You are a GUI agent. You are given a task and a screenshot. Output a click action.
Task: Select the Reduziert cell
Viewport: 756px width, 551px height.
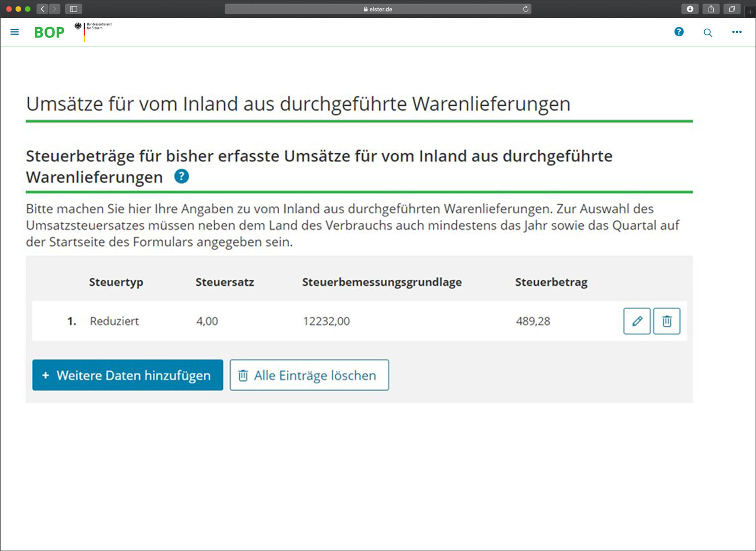point(114,321)
